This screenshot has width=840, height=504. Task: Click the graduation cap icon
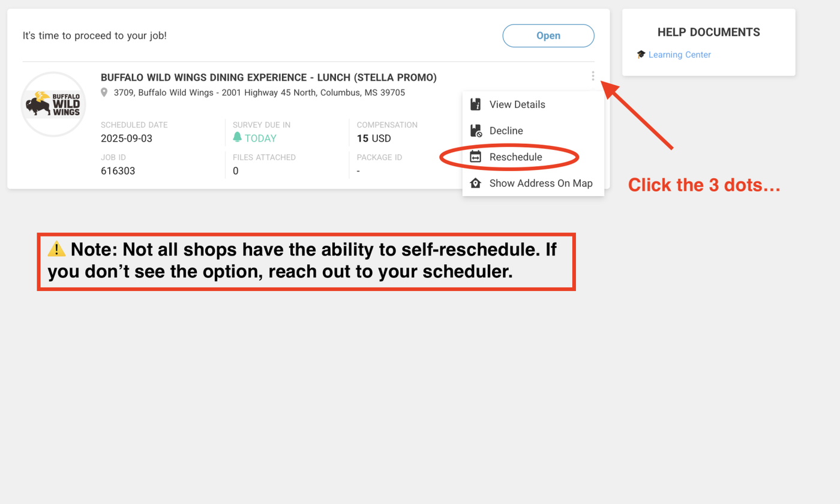tap(641, 55)
